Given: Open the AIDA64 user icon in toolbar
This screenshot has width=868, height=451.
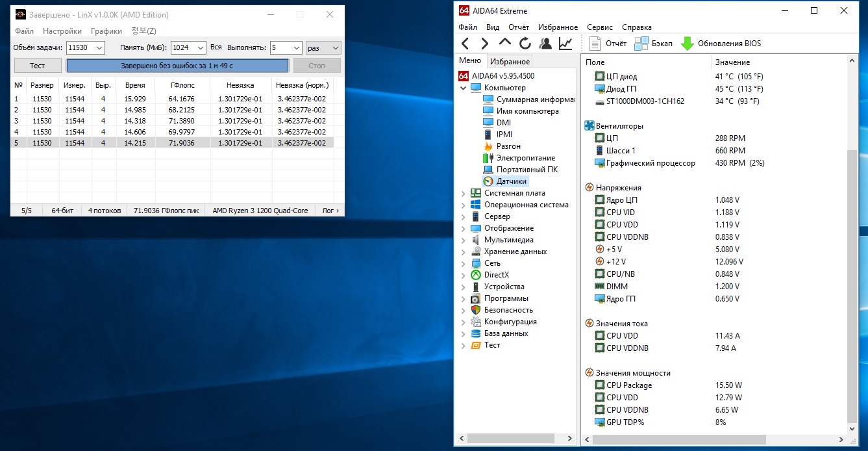Looking at the screenshot, I should click(545, 44).
